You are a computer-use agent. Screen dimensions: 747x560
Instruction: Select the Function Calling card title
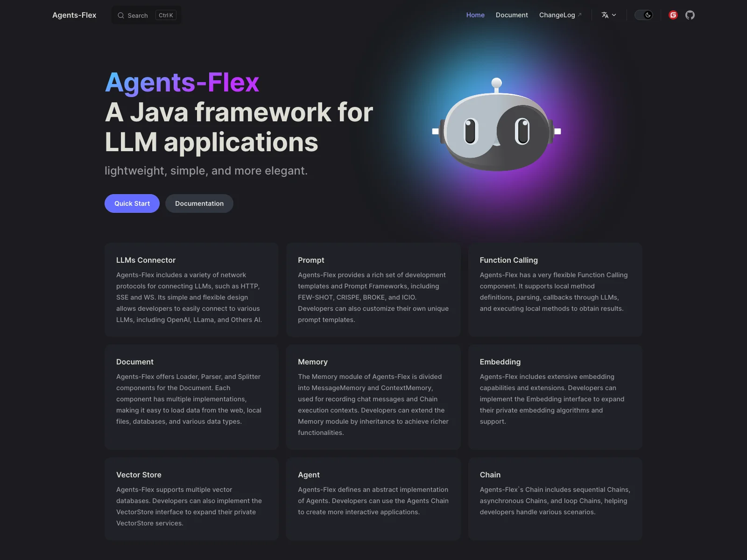pos(508,260)
